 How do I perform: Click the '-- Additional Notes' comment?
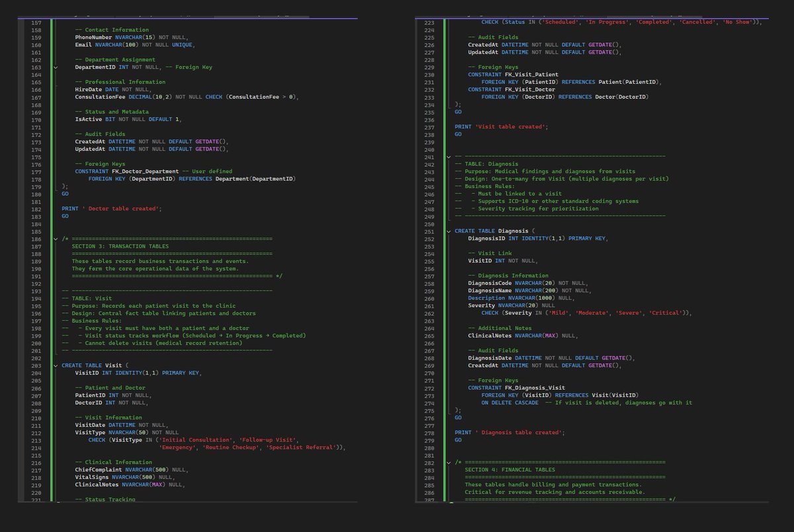pos(500,328)
